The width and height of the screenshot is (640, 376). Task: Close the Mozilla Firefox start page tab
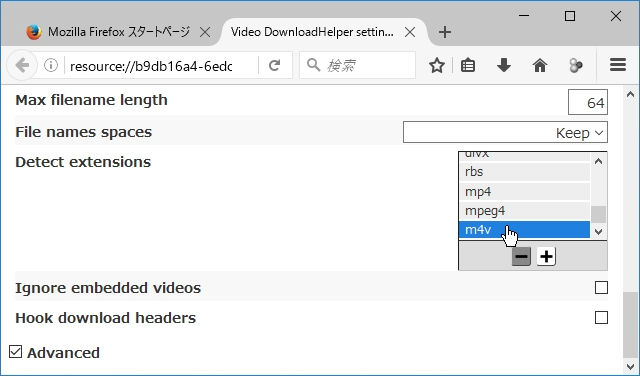tap(205, 32)
